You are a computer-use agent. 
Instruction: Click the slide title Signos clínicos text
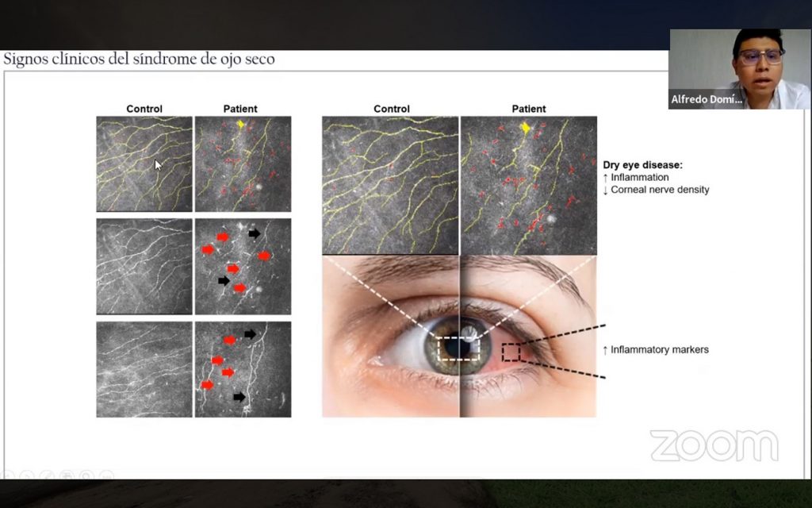click(140, 60)
